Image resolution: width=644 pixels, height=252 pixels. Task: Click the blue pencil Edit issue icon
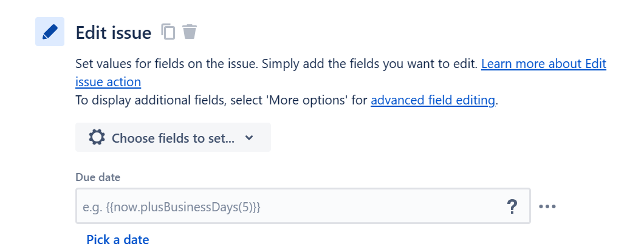(x=50, y=32)
